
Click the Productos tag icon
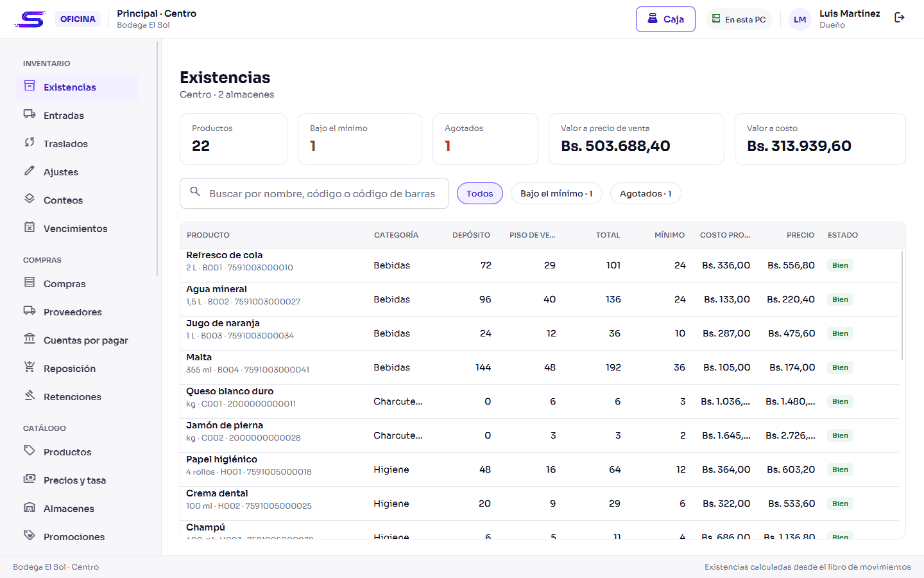pos(30,451)
